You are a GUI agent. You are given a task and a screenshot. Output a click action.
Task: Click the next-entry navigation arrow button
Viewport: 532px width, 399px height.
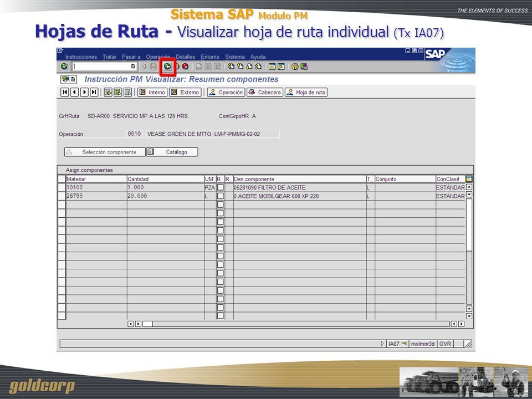[84, 92]
